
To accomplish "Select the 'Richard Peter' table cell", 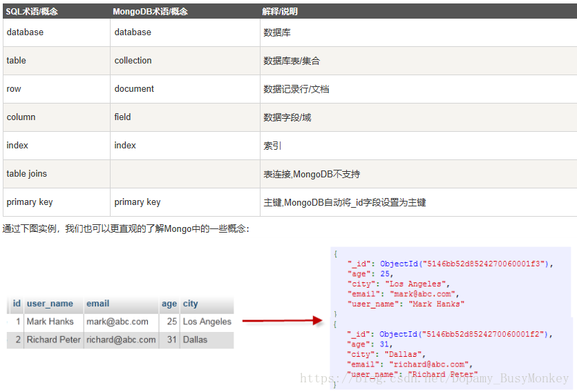I will (x=54, y=340).
